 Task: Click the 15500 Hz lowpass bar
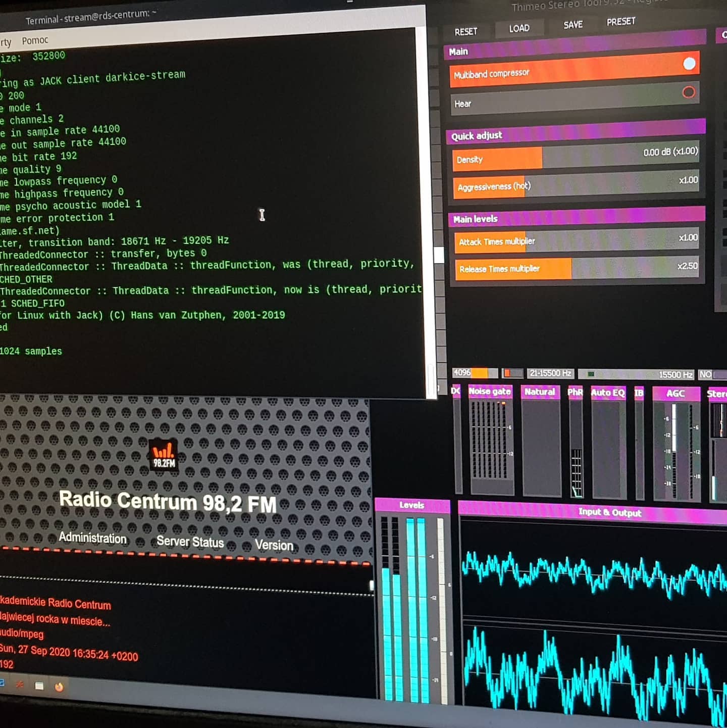tap(636, 374)
